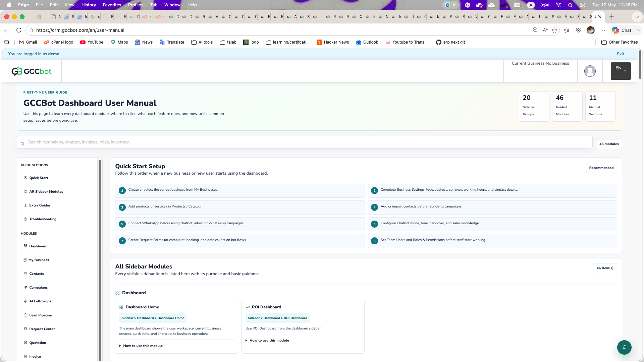The image size is (644, 362).
Task: Click the Dashboard Home card icon
Action: coord(121,307)
